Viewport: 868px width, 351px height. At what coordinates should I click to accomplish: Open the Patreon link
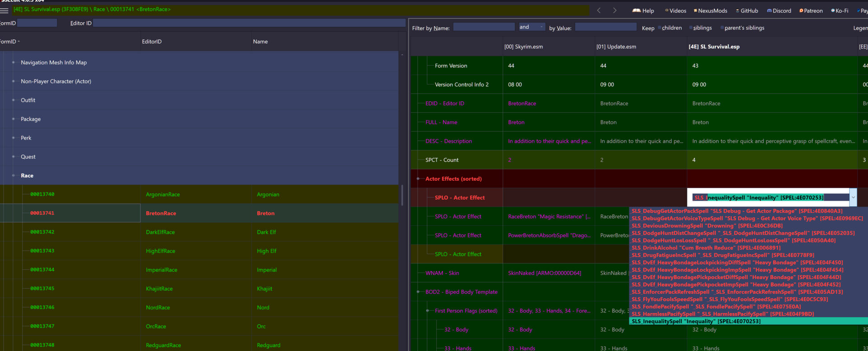click(x=811, y=11)
